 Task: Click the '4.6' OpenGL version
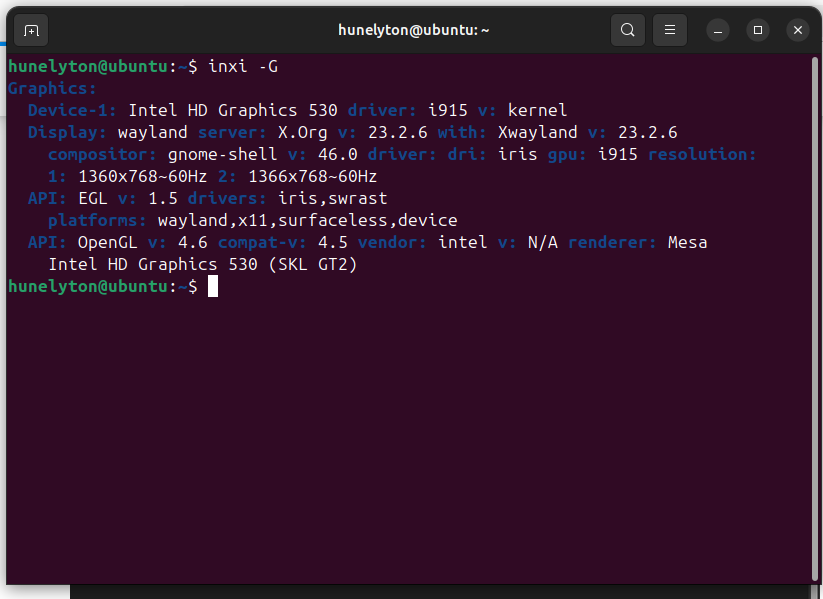coord(193,243)
